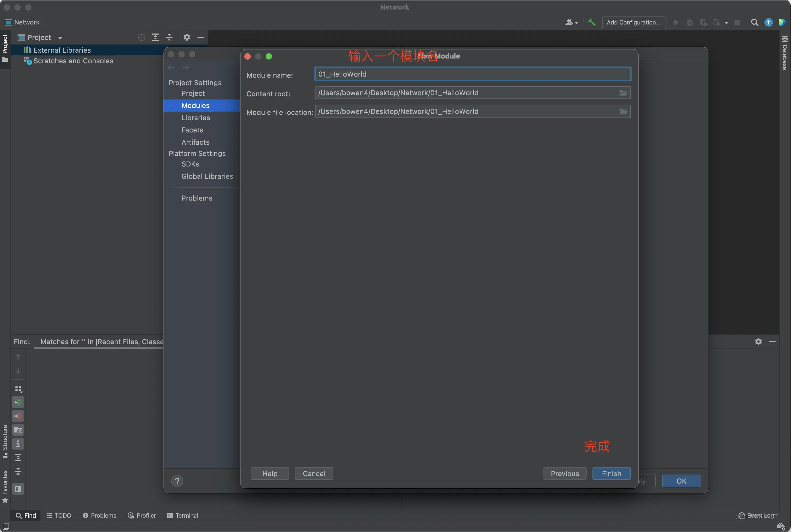
Task: Click the folder settings icon in Find panel
Action: pos(18,430)
